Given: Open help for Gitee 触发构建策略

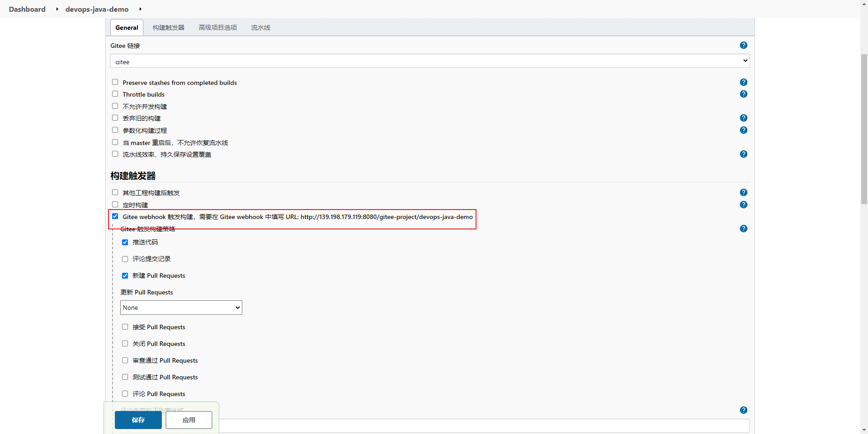Looking at the screenshot, I should click(743, 229).
